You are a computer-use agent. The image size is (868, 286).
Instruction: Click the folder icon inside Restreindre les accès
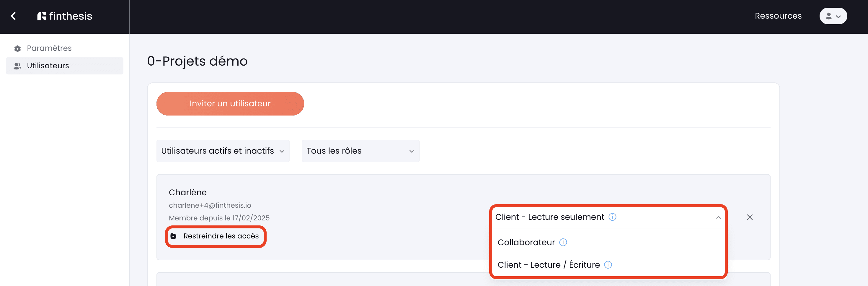click(x=174, y=236)
